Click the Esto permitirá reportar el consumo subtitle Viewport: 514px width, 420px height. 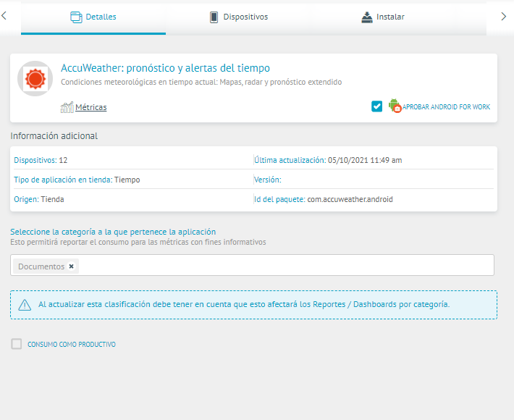point(138,243)
